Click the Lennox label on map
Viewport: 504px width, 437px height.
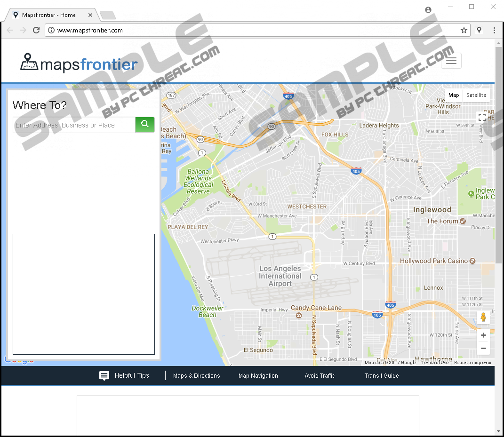pyautogui.click(x=433, y=288)
